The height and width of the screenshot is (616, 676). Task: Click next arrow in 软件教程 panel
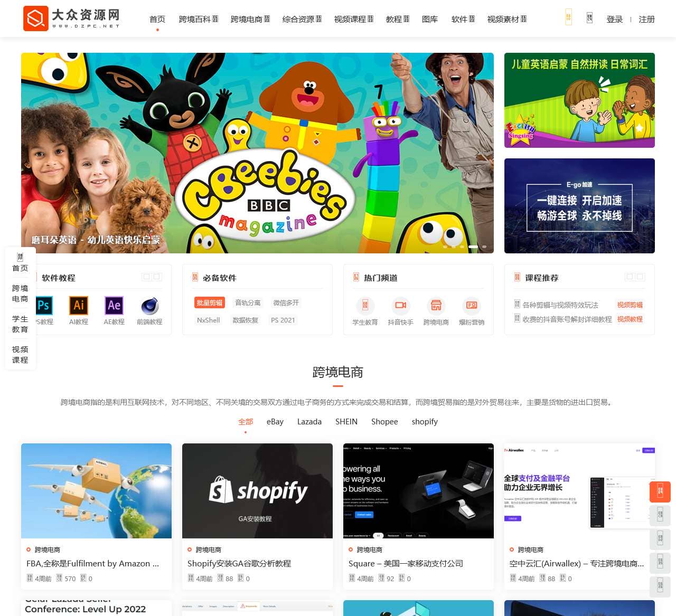(x=157, y=277)
